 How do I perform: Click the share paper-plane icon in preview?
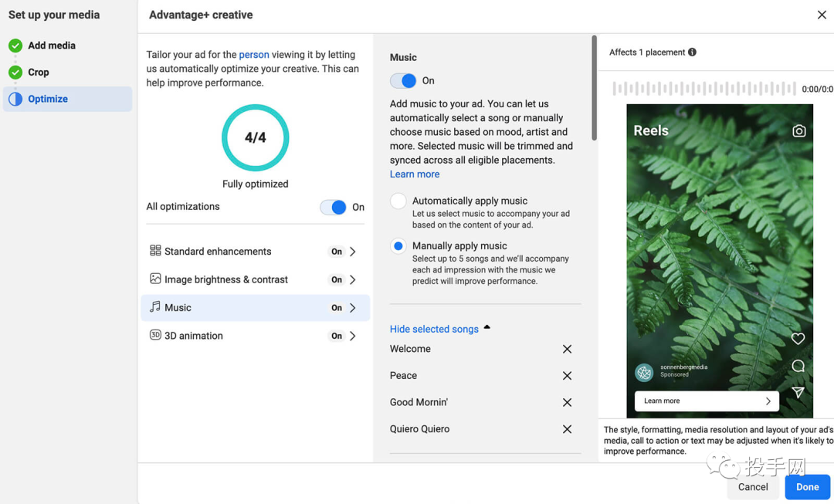(x=798, y=393)
